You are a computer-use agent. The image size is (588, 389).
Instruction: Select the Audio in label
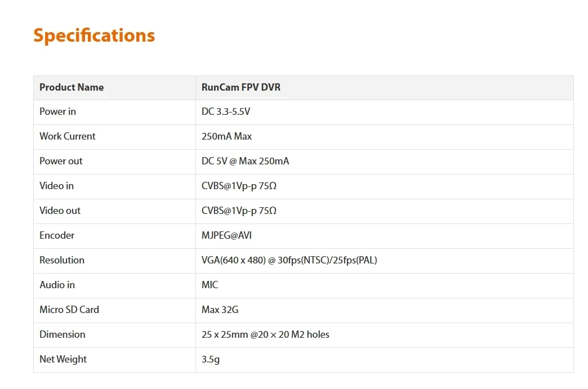pyautogui.click(x=57, y=285)
